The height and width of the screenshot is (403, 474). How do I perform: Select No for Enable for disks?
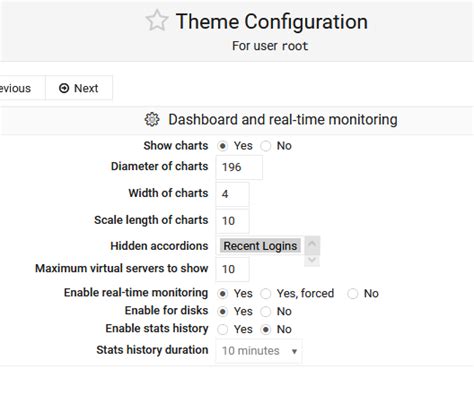pyautogui.click(x=266, y=312)
